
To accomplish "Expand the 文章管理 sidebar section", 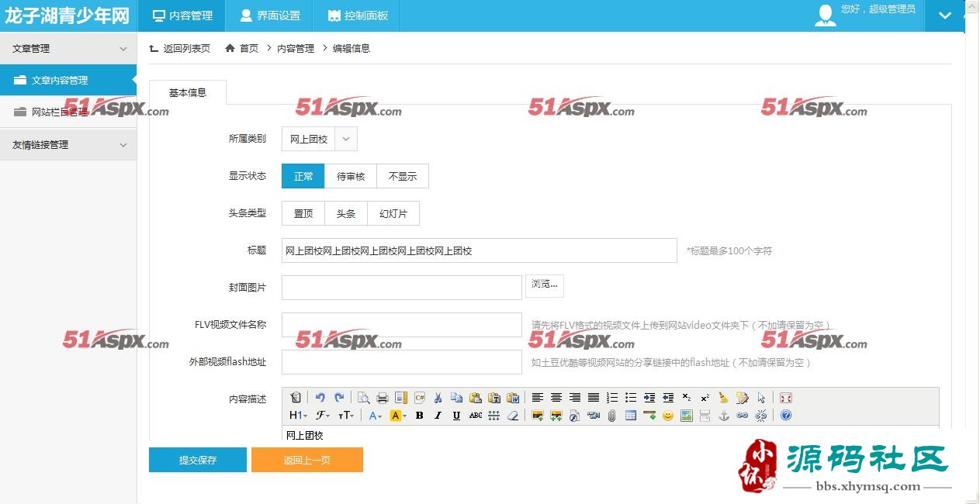I will (x=68, y=48).
